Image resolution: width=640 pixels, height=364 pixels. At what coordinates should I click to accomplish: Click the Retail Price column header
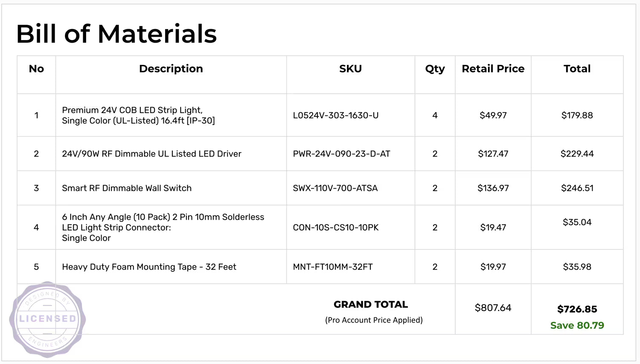[493, 69]
